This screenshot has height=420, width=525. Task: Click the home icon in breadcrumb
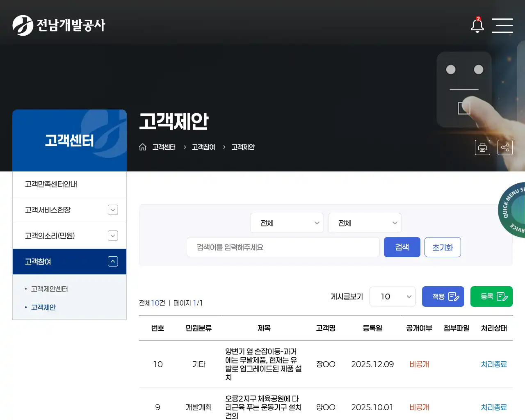[x=143, y=147]
